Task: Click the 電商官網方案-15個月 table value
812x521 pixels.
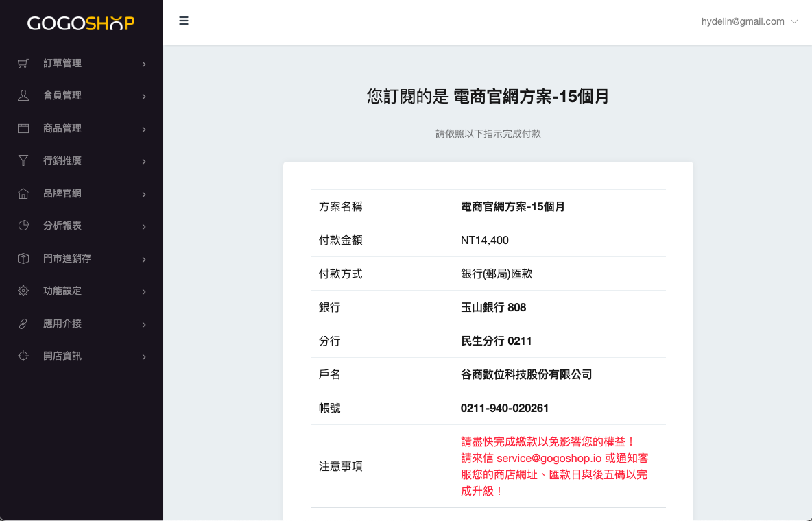Action: coord(513,206)
